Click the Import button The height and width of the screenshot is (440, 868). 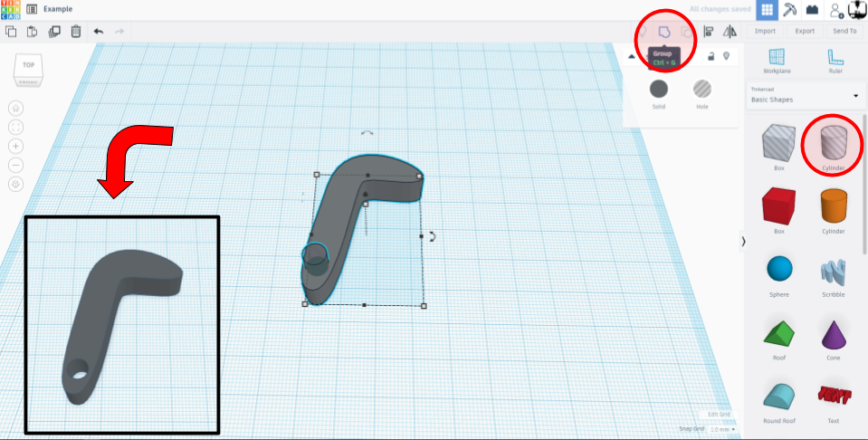tap(765, 31)
